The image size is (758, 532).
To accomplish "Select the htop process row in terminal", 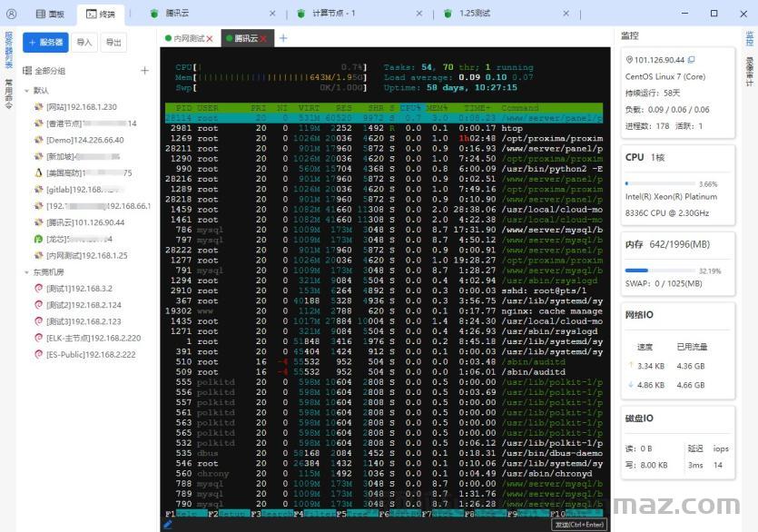I will coord(384,128).
